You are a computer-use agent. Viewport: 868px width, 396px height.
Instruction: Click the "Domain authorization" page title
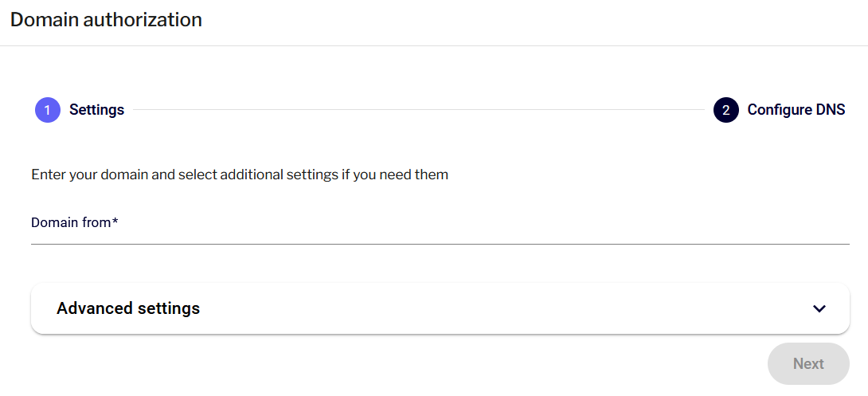(106, 19)
